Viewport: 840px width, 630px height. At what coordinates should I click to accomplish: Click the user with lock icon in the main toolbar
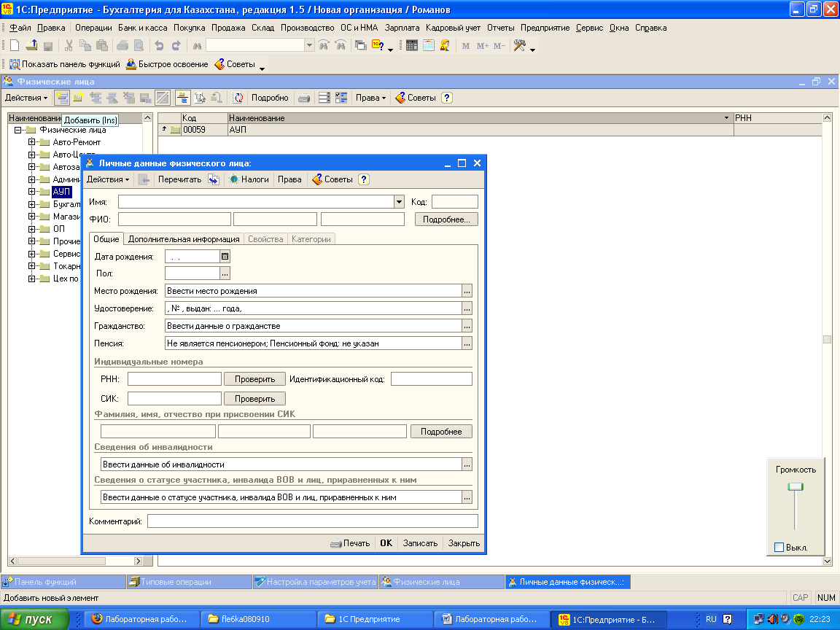pyautogui.click(x=445, y=46)
